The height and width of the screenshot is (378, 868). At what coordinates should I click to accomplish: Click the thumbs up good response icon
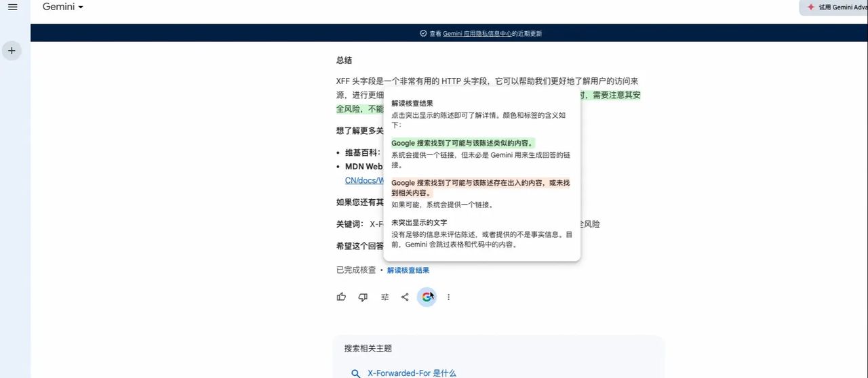click(x=341, y=297)
